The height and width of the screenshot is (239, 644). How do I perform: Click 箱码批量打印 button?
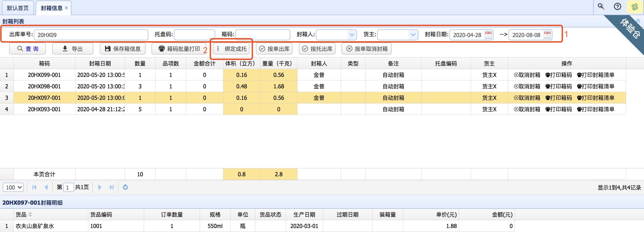coord(179,49)
